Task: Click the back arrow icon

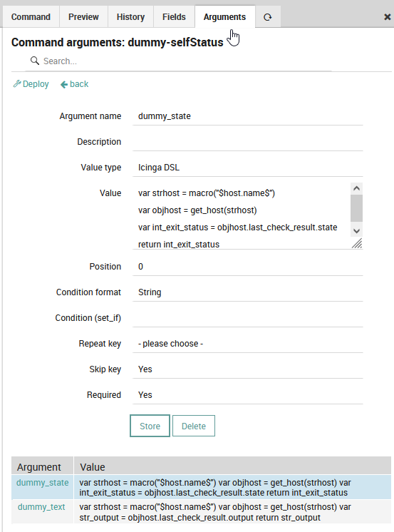Action: pyautogui.click(x=63, y=84)
